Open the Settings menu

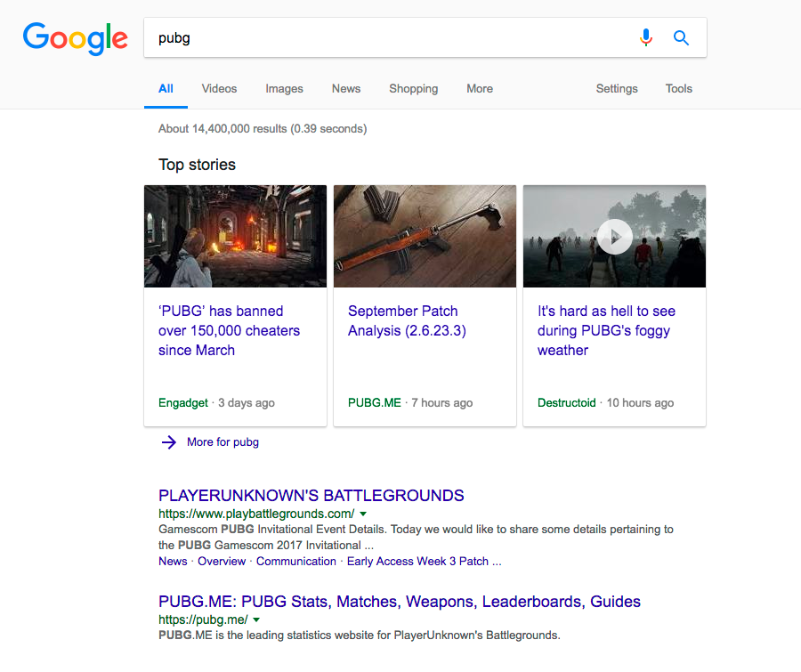617,88
